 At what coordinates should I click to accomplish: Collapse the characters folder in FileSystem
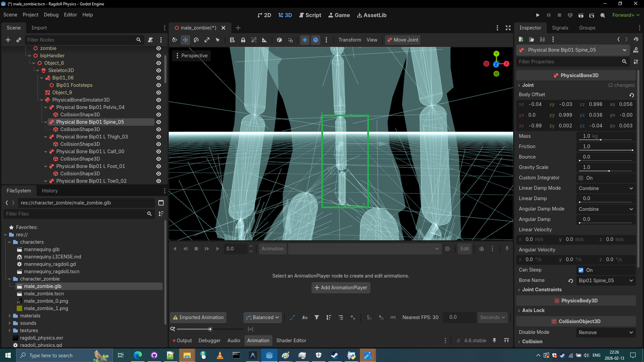[x=10, y=242]
